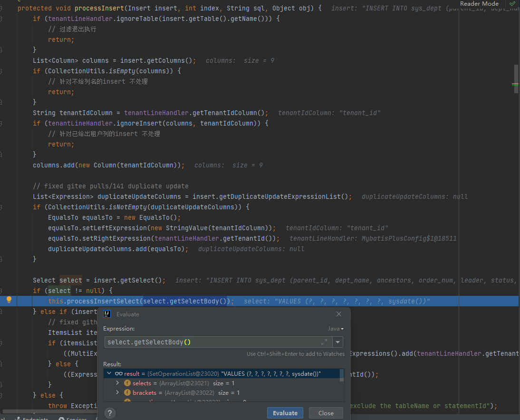Click the expand expression field icon
The height and width of the screenshot is (420, 520).
click(x=324, y=342)
